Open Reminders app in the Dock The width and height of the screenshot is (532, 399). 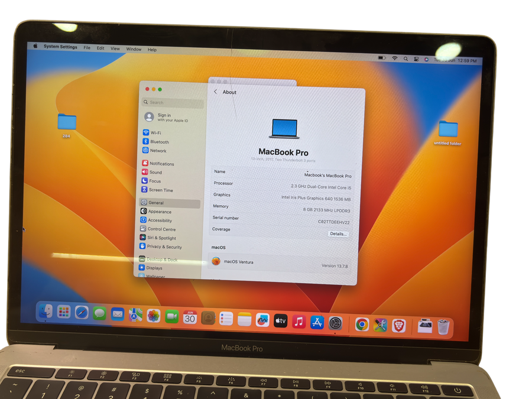click(226, 319)
